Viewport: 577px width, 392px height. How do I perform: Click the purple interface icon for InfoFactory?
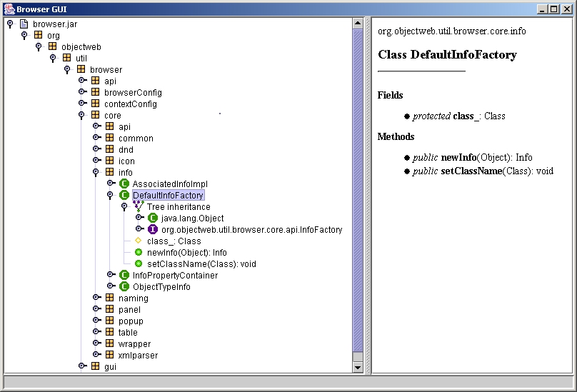click(x=152, y=229)
